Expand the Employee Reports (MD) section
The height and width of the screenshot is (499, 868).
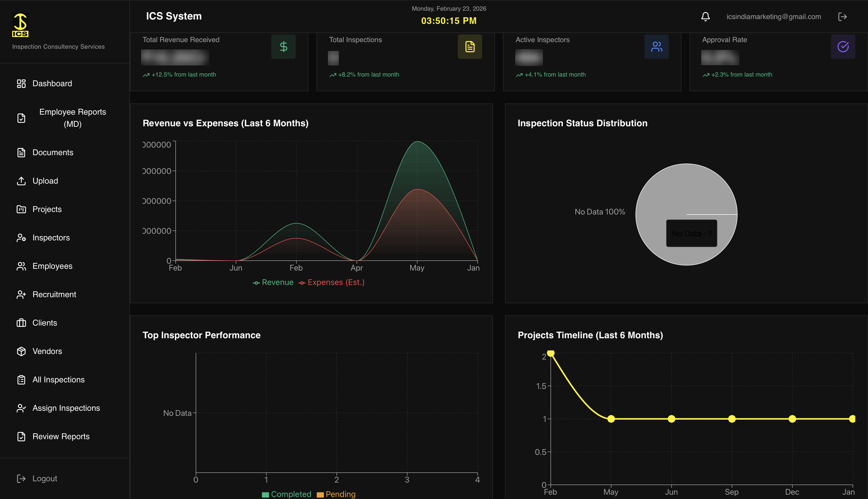[72, 118]
